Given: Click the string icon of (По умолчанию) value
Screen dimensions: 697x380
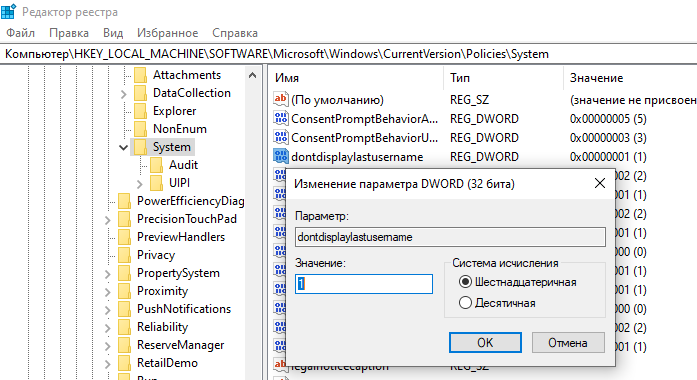Looking at the screenshot, I should (x=281, y=99).
